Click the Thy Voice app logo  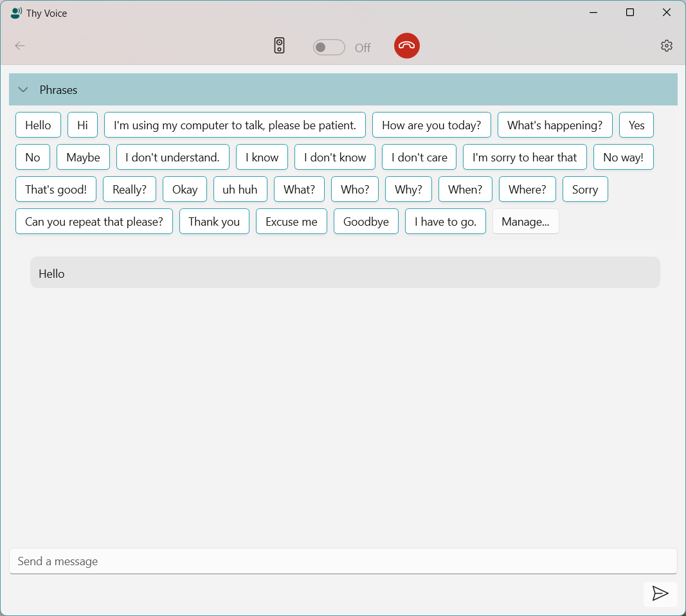(15, 13)
